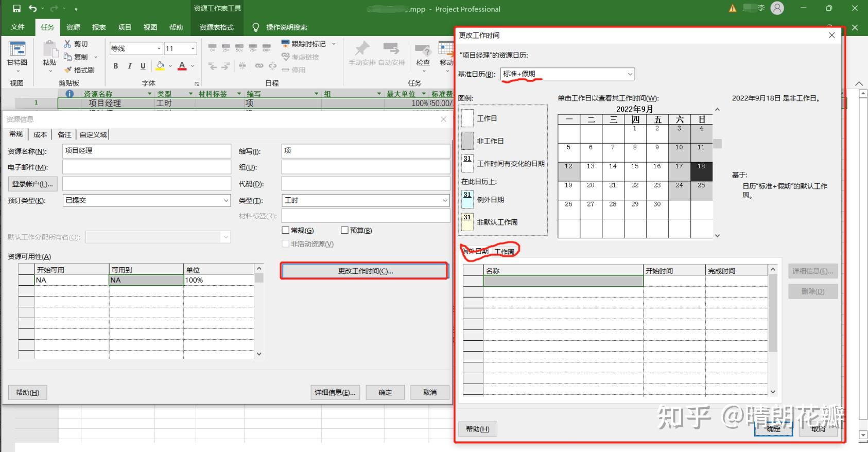Click the user account avatar icon

777,8
